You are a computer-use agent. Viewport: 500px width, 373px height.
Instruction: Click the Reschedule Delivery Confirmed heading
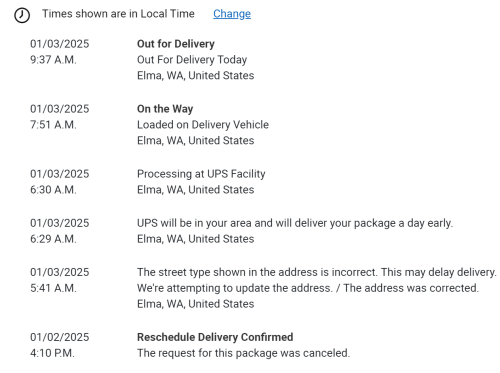(x=215, y=337)
